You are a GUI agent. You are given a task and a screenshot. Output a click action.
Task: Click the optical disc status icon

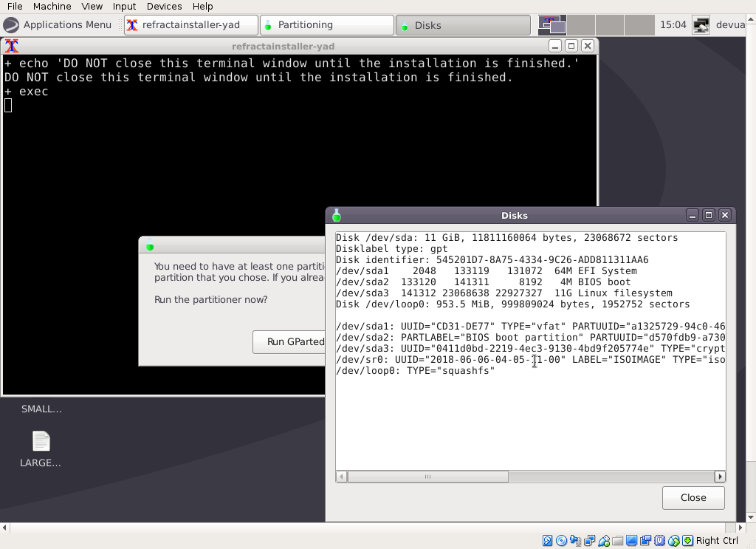point(561,541)
